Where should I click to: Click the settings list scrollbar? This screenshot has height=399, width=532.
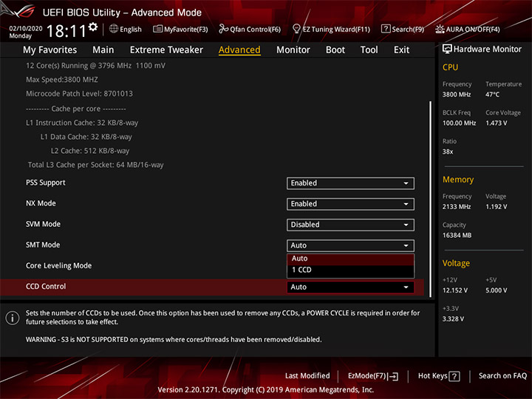(x=431, y=199)
